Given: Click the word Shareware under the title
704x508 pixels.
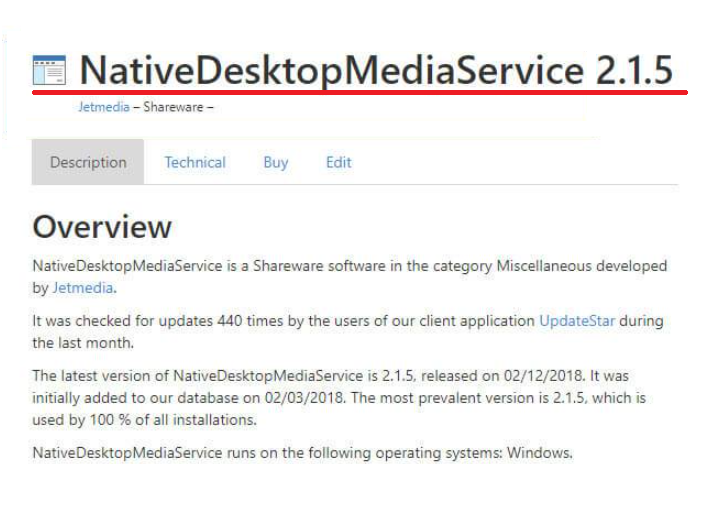Looking at the screenshot, I should (x=173, y=107).
